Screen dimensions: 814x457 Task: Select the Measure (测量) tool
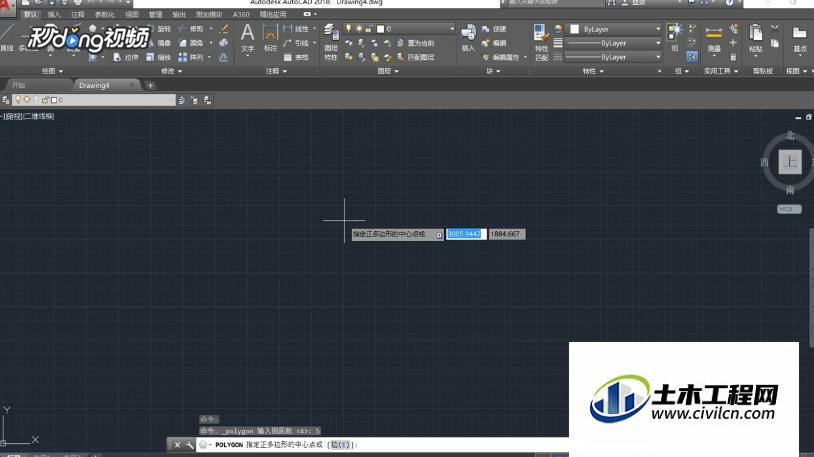[x=714, y=39]
